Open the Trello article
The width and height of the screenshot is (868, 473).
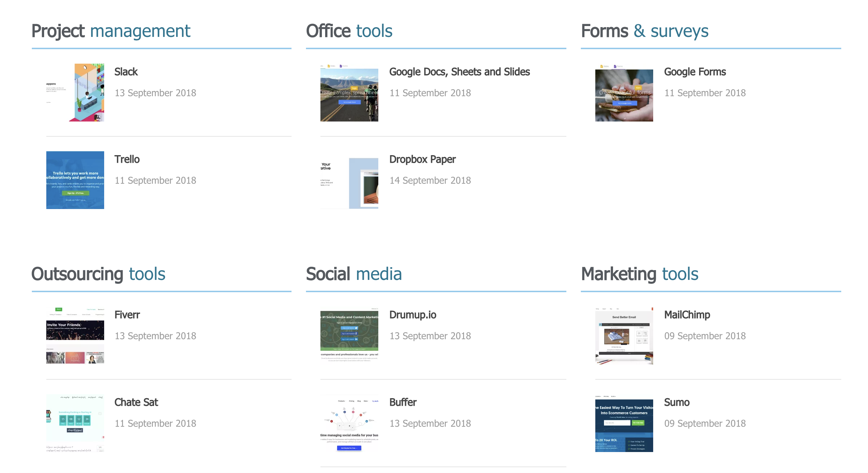pos(127,159)
